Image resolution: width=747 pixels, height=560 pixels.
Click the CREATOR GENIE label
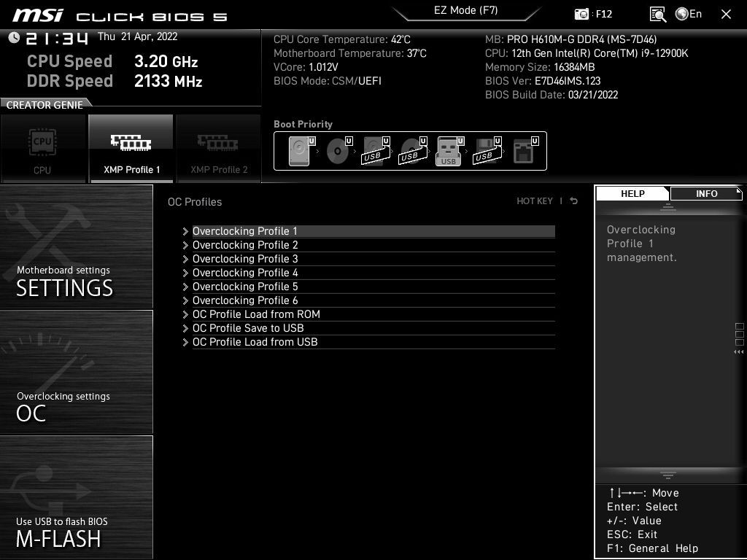point(44,105)
